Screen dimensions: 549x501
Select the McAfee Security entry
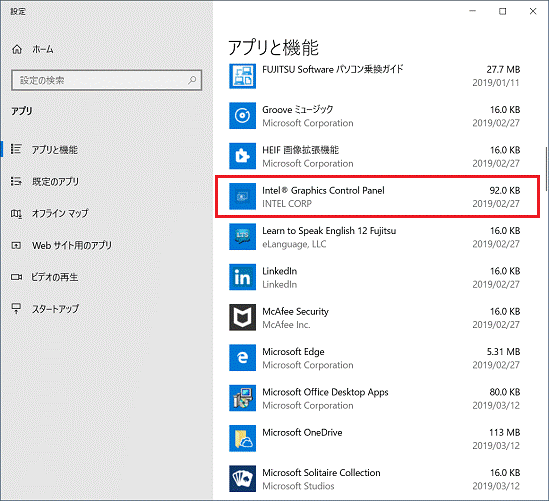click(375, 318)
